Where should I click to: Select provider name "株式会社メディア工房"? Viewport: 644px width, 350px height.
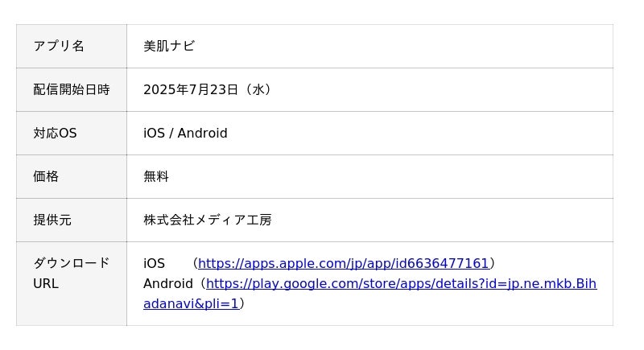[208, 220]
